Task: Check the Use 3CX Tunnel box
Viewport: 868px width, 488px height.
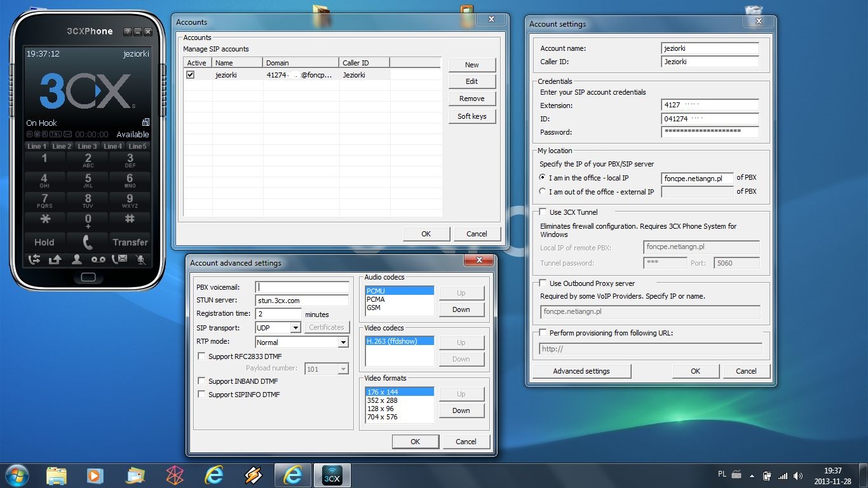Action: (x=543, y=212)
